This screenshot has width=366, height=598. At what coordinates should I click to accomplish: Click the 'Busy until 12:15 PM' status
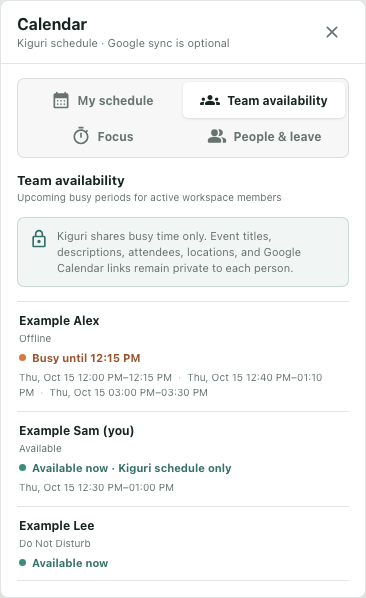coord(86,358)
